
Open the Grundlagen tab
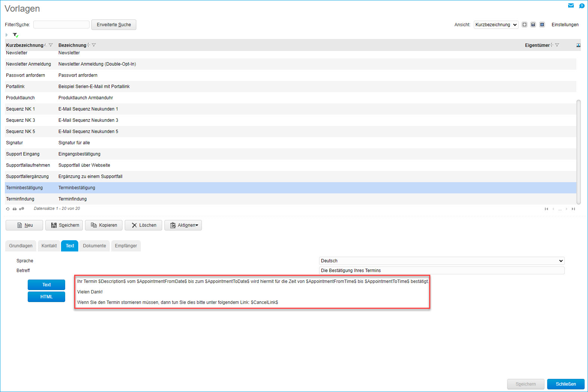coord(21,246)
